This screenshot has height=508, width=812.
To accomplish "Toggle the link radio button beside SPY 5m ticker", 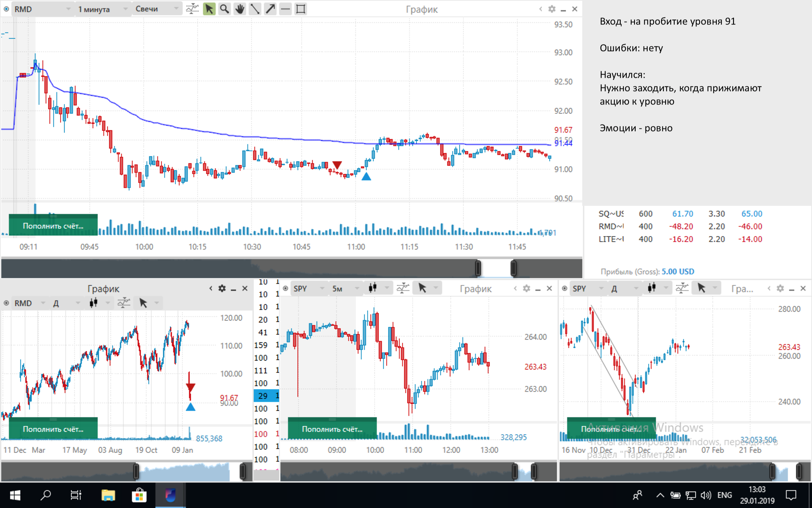I will click(x=285, y=288).
